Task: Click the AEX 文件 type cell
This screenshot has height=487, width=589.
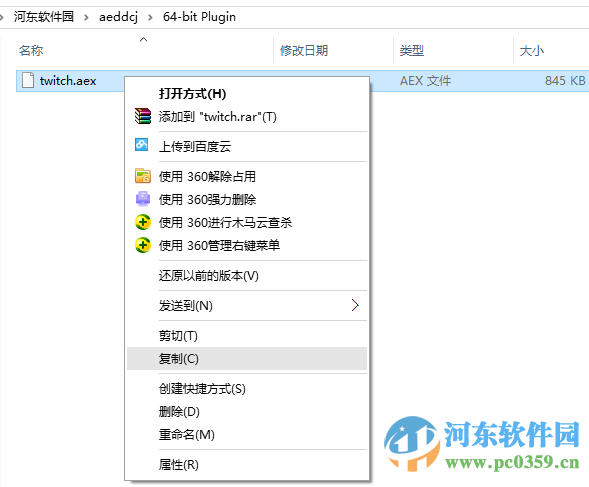Action: click(x=425, y=81)
